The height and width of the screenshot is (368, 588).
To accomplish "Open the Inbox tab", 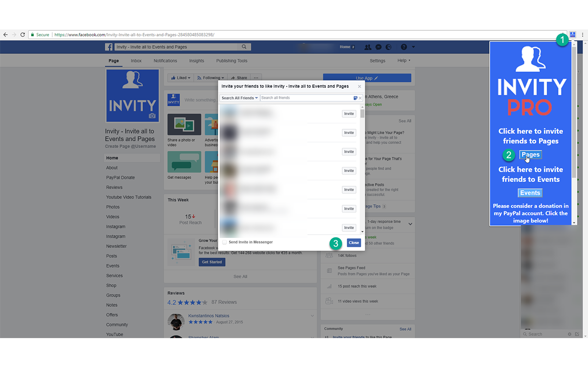I will pyautogui.click(x=136, y=61).
